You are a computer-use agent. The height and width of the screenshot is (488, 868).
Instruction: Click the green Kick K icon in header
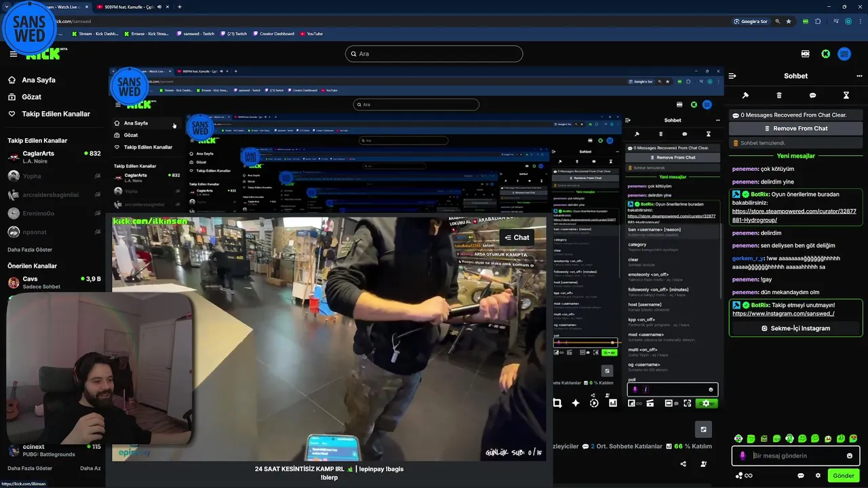[825, 54]
